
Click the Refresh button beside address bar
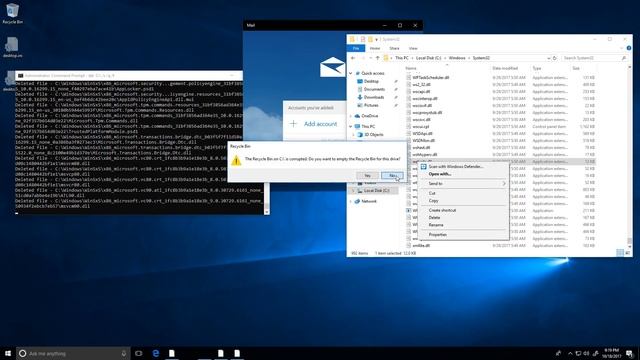[x=554, y=58]
